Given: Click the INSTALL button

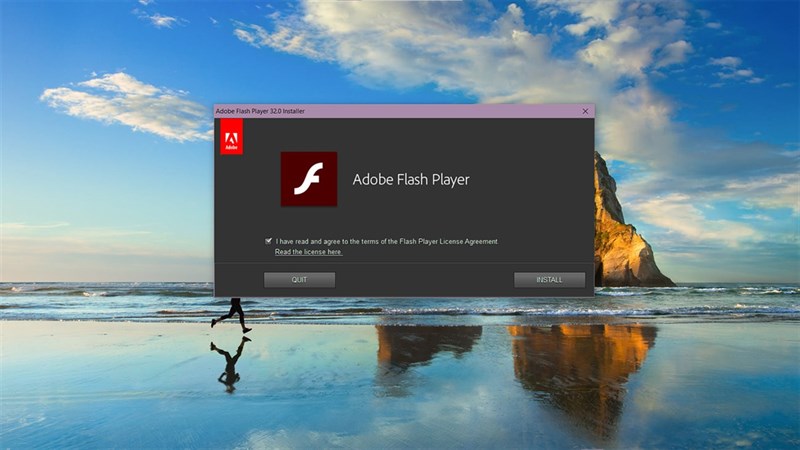Looking at the screenshot, I should pos(549,280).
